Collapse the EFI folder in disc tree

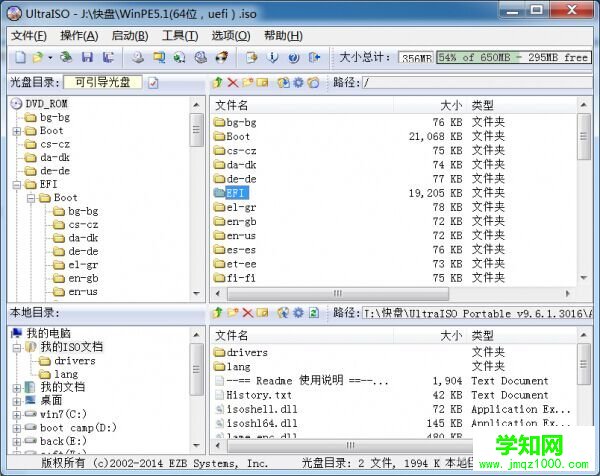[x=16, y=185]
